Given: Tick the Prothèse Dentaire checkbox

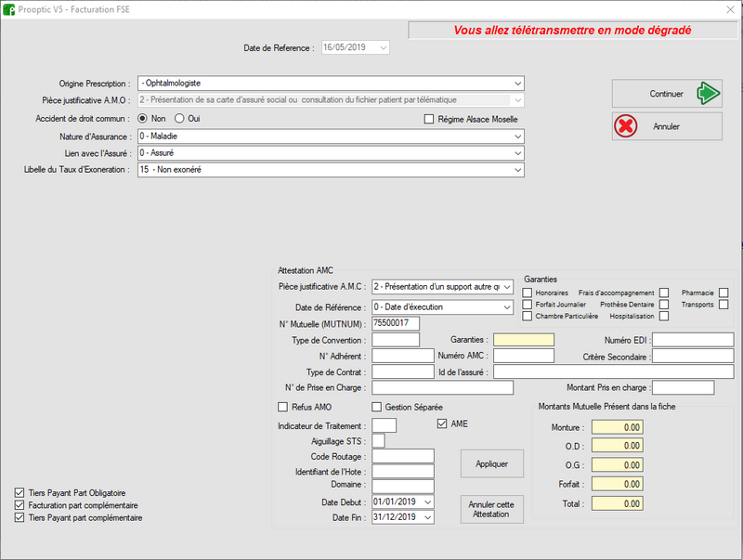Looking at the screenshot, I should [x=664, y=305].
